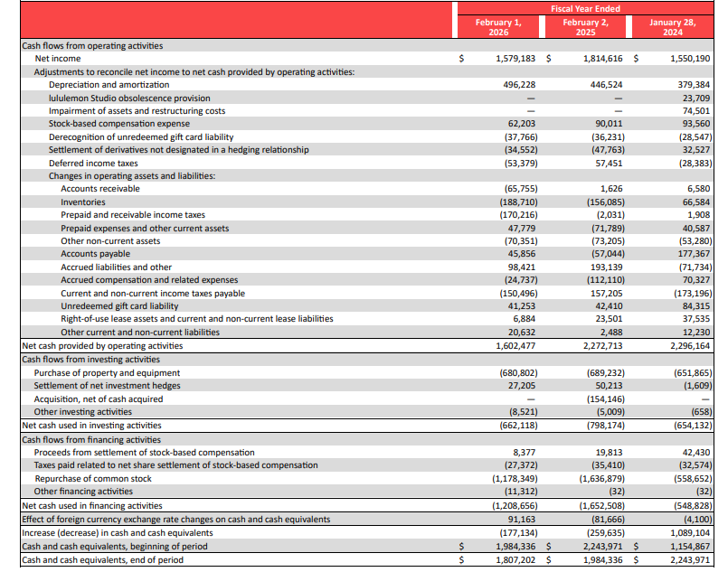Click the Depreciation and amortization label
Viewport: 728px width, 572px height.
[109, 84]
